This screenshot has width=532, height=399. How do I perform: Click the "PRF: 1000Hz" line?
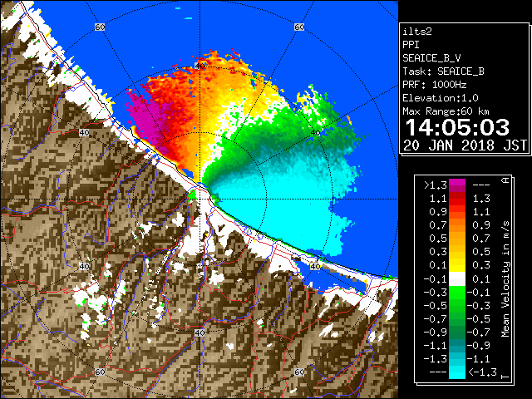435,85
